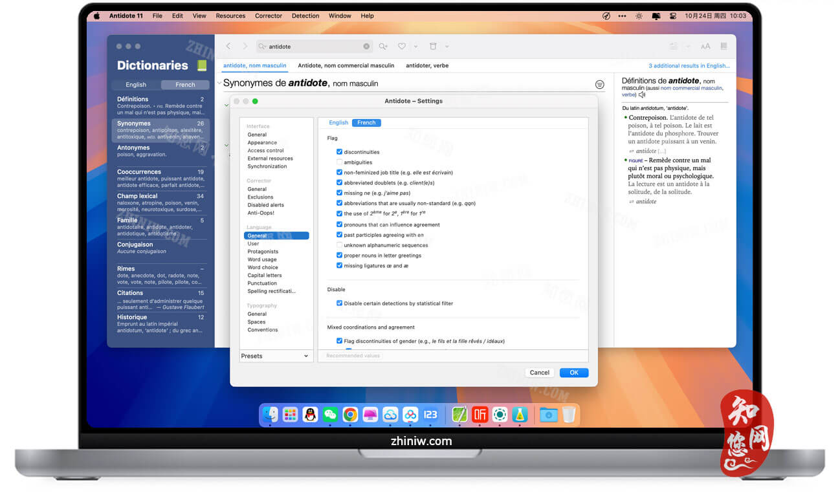This screenshot has height=504, width=840.
Task: Open the Antidote flask icon in Dock
Action: pyautogui.click(x=520, y=415)
